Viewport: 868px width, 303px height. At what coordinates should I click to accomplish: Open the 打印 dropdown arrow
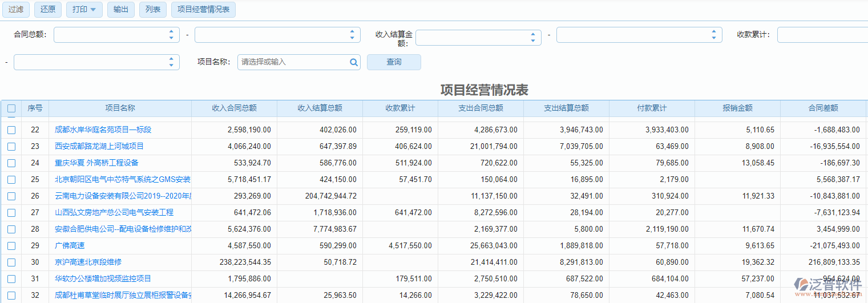[x=93, y=10]
